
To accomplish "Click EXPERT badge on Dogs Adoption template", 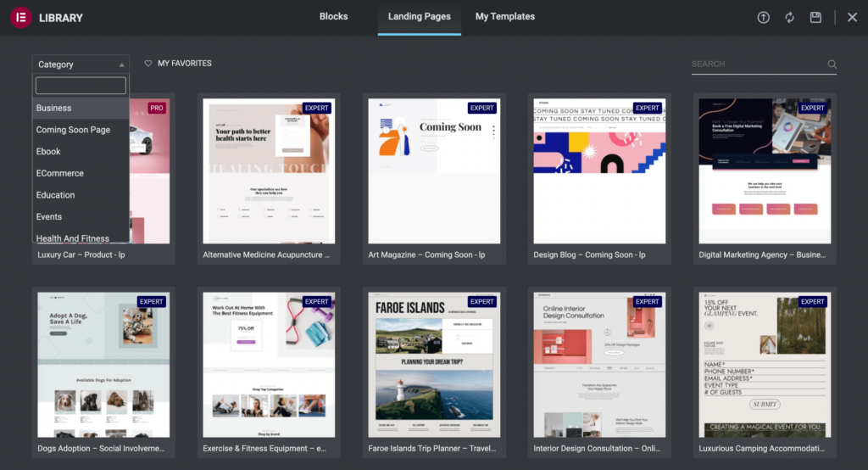I will tap(151, 301).
